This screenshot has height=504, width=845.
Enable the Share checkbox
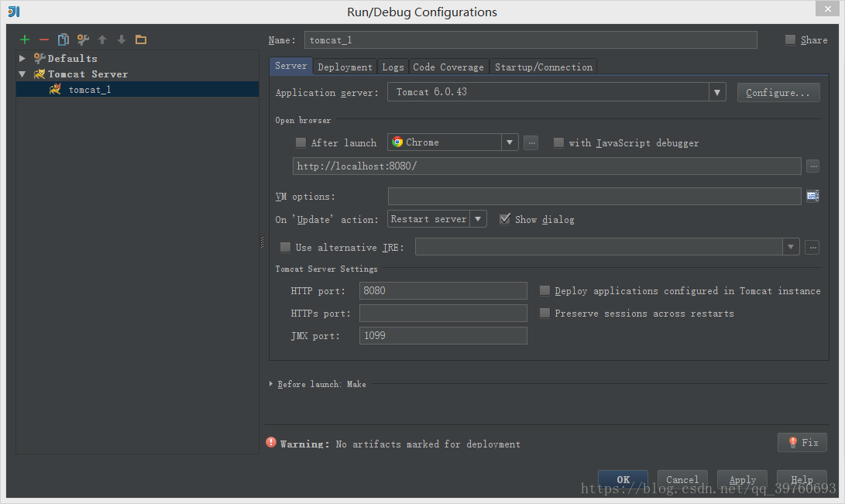790,39
